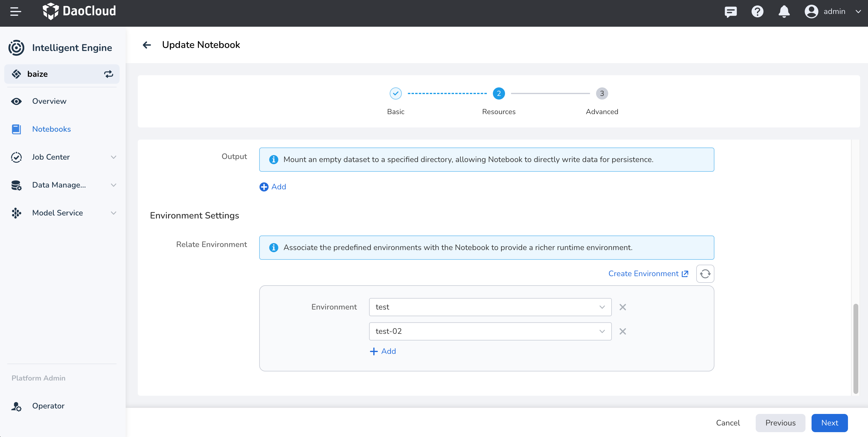This screenshot has height=437, width=868.
Task: Click the X to remove test-02 environment
Action: point(623,331)
